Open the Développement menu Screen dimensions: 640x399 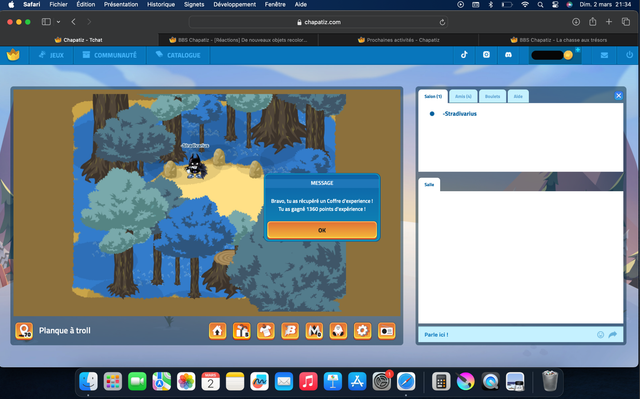235,4
